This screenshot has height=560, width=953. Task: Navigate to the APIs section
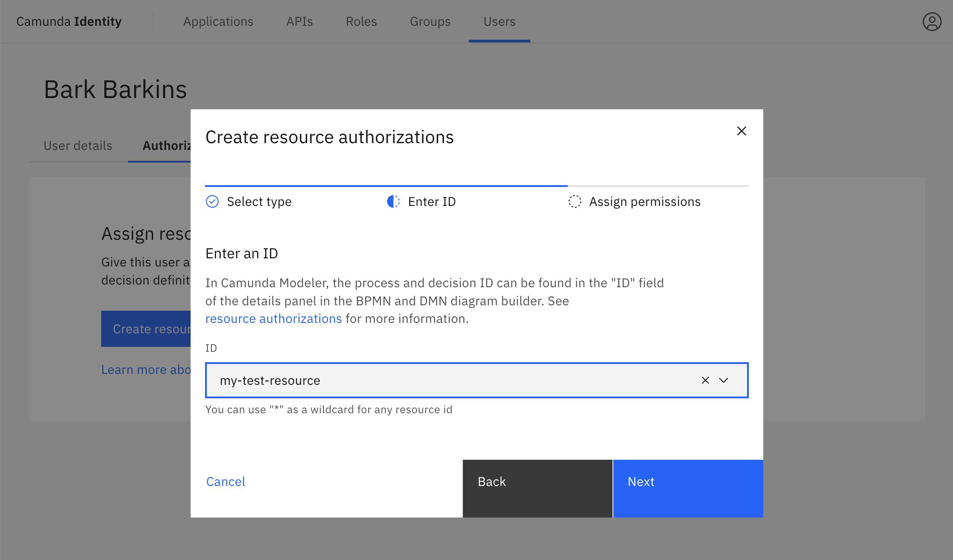point(299,21)
